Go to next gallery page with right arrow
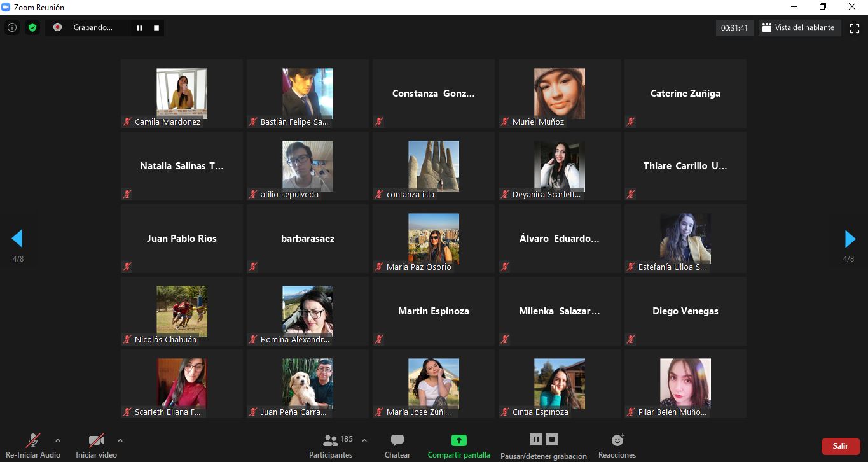 point(850,239)
